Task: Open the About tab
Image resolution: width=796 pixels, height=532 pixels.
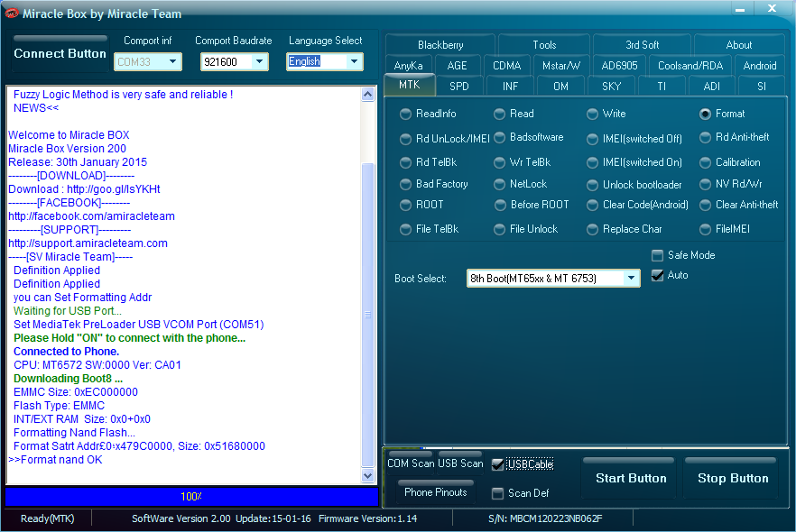Action: coord(738,45)
